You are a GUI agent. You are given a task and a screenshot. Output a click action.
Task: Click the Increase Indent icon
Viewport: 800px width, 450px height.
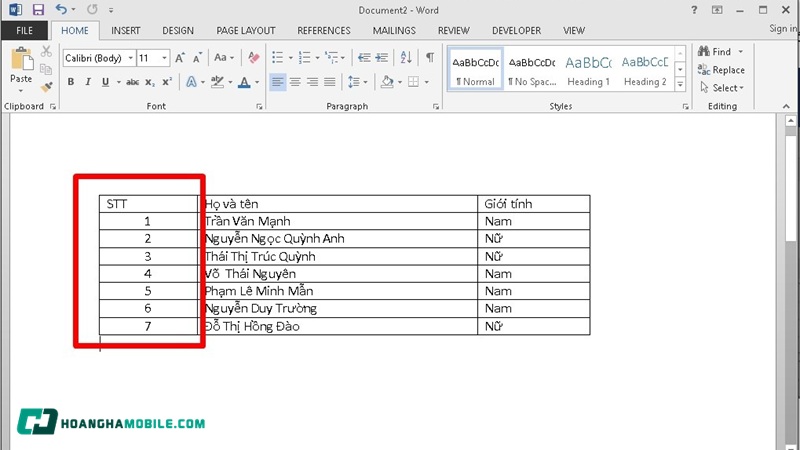point(383,58)
